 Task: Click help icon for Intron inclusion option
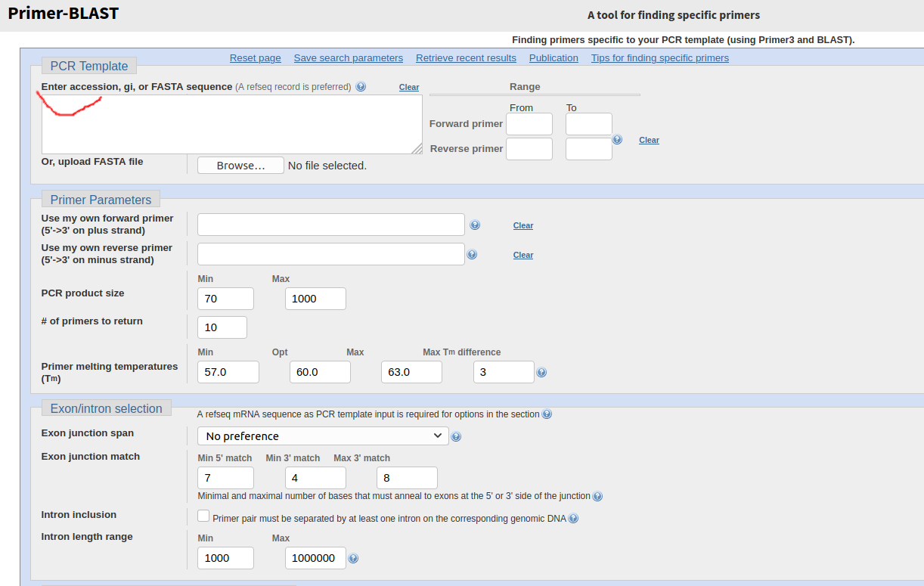(x=573, y=519)
